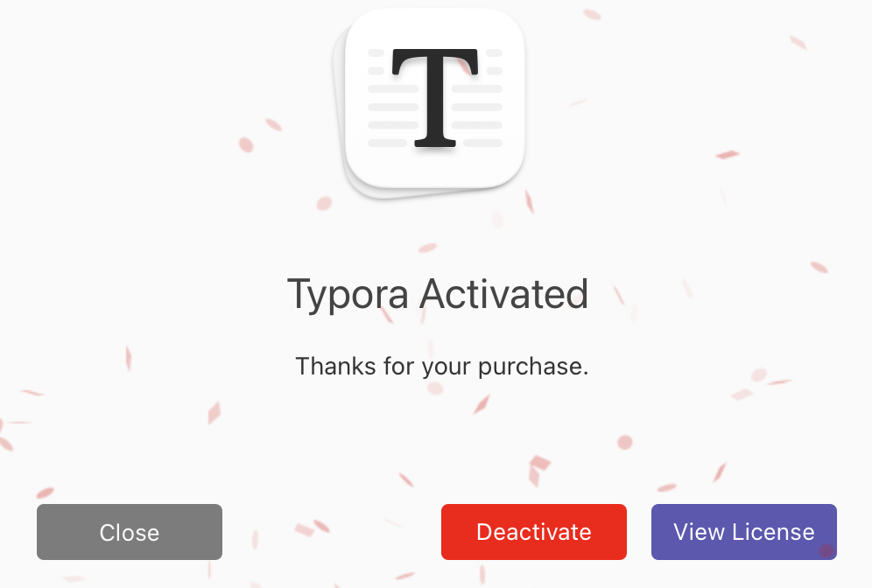Screen dimensions: 872x588
Task: Select the Typora document-stack logo
Action: [434, 101]
